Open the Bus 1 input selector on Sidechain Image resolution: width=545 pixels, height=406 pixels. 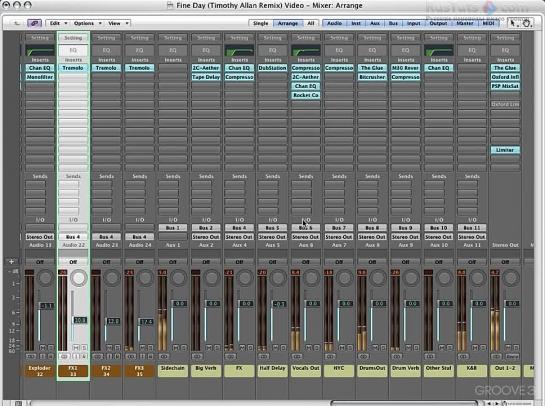(x=173, y=228)
